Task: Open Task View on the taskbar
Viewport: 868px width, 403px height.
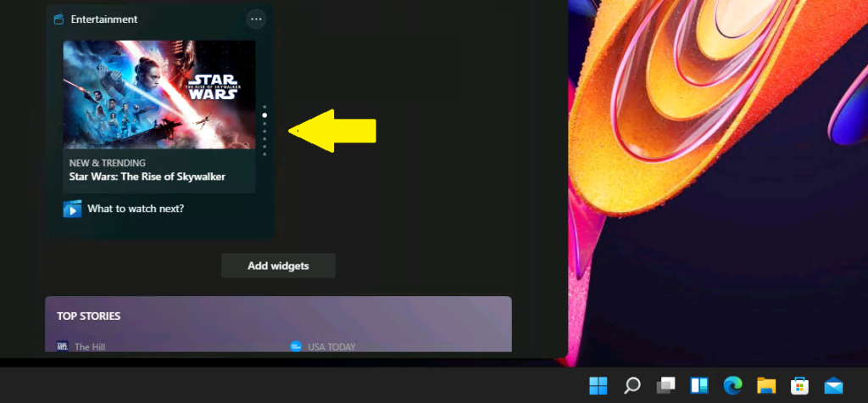Action: [x=665, y=385]
